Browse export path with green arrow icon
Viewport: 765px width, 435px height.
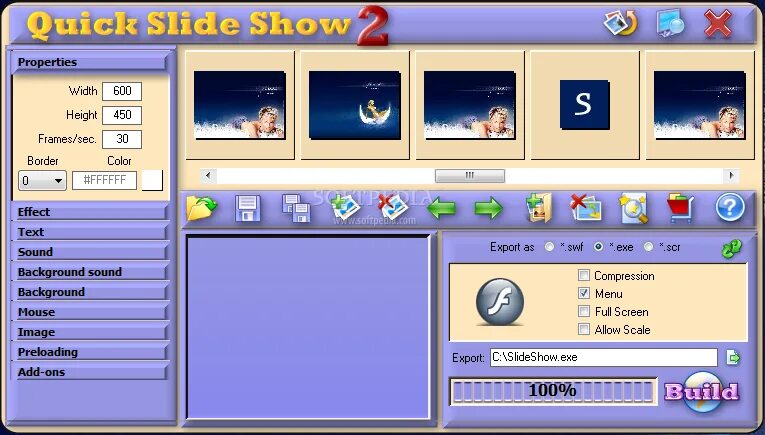pos(733,357)
